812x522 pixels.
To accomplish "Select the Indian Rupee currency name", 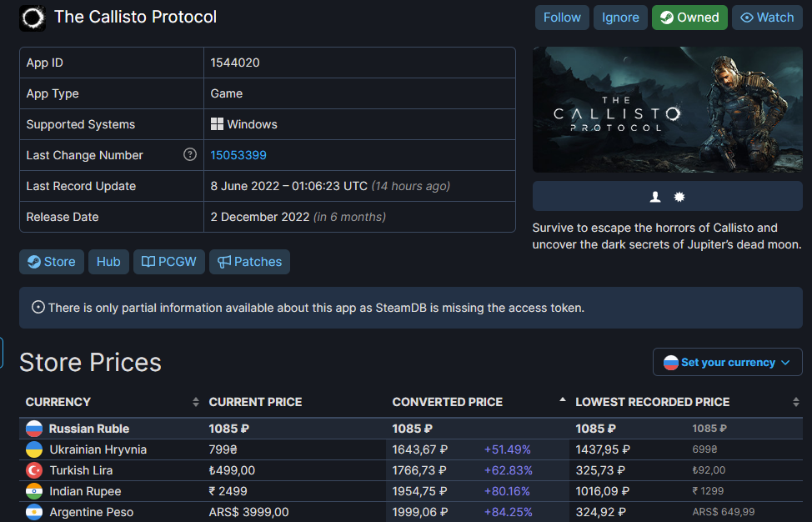I will 85,491.
